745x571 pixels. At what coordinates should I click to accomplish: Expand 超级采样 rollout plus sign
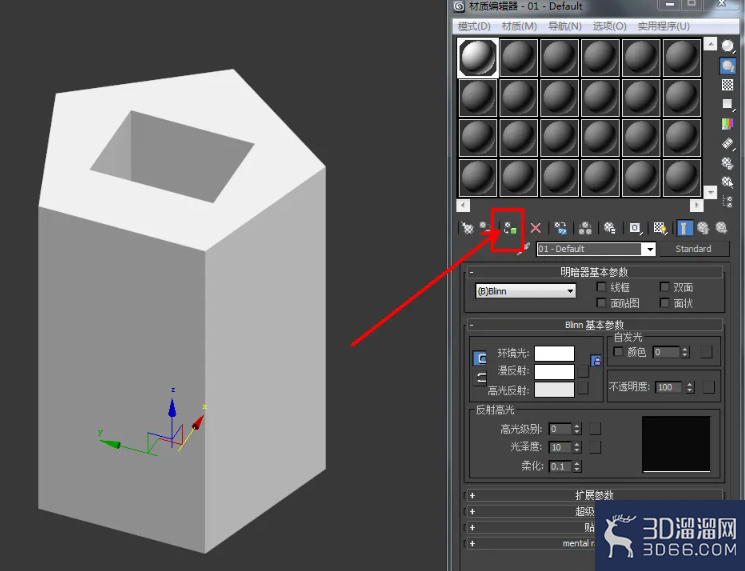point(472,512)
